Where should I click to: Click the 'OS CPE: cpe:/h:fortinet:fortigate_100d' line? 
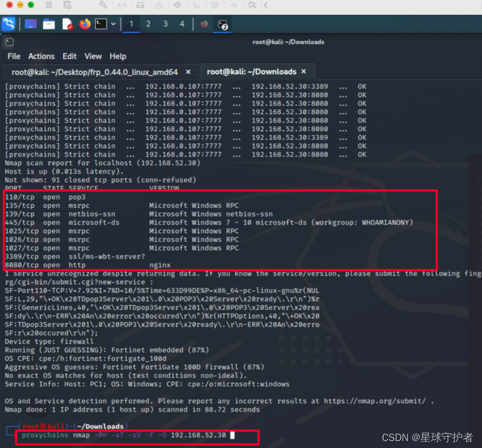(x=86, y=358)
